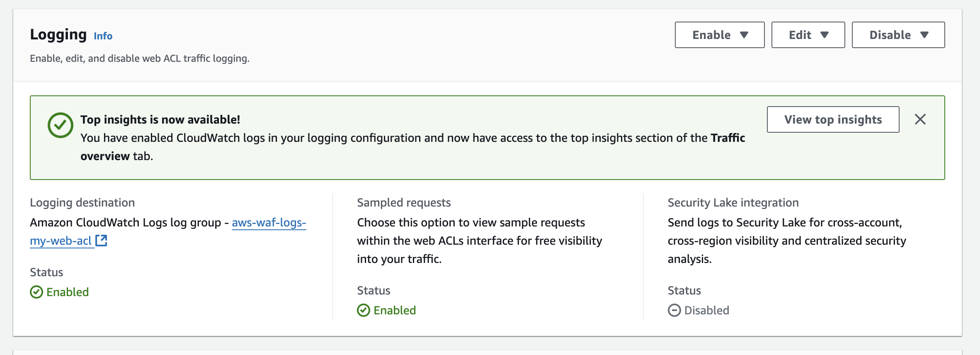Click the View top insights button

833,119
